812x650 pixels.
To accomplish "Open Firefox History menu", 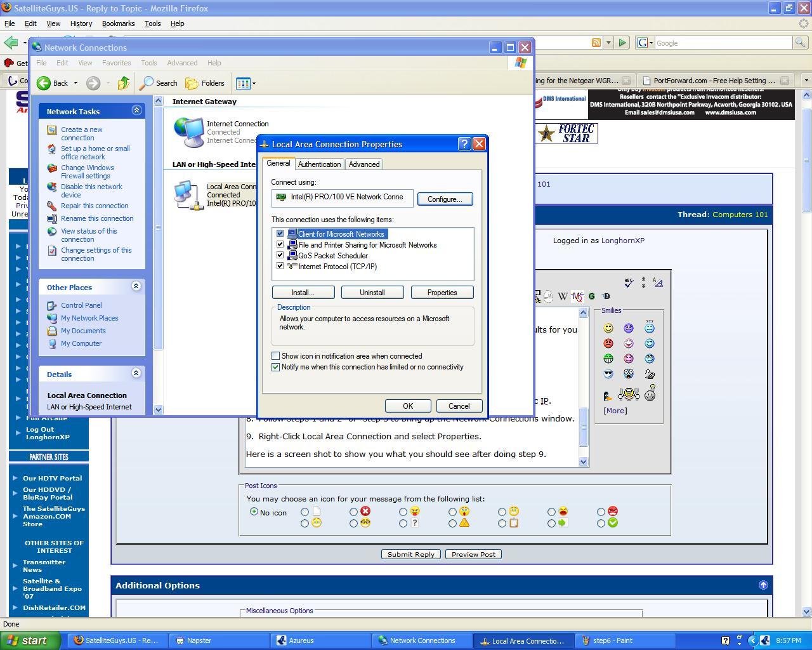I will point(81,23).
